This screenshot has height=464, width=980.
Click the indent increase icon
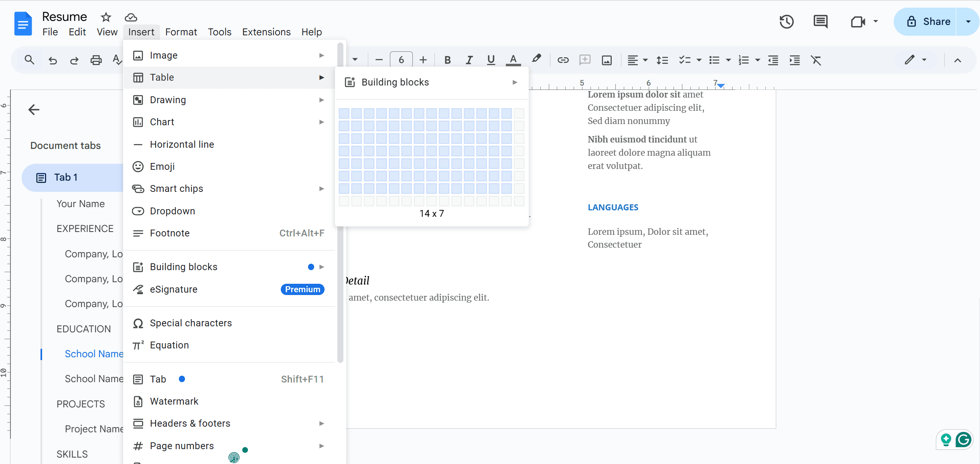[794, 59]
